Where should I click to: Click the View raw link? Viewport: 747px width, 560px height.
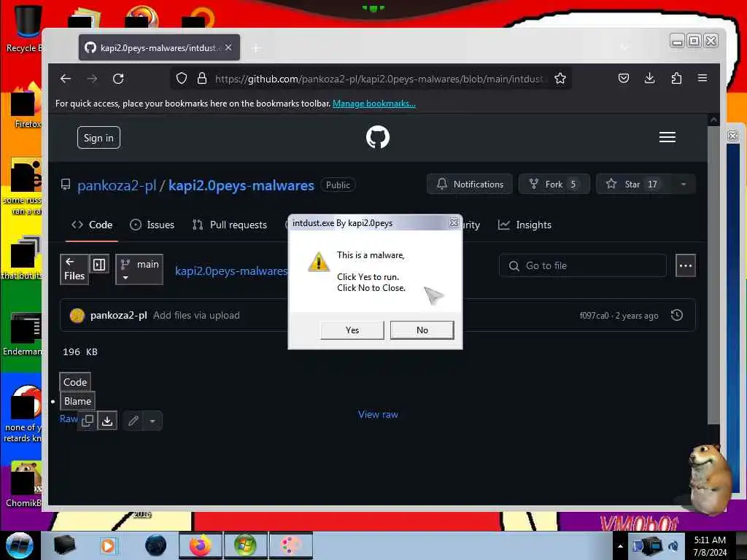point(379,414)
